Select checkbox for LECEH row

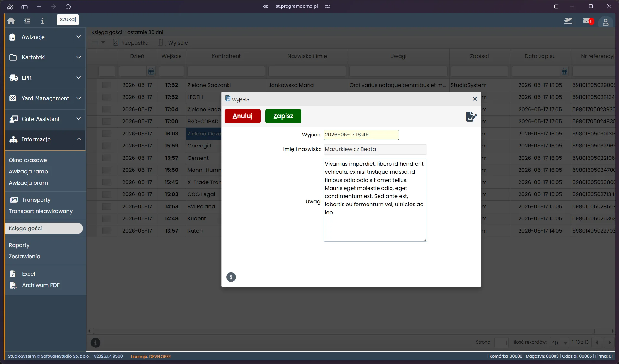tap(107, 97)
